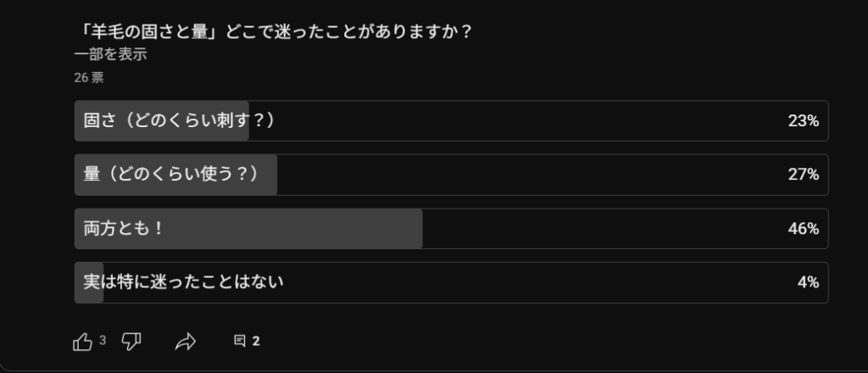868x373 pixels.
Task: Click the 23% result label
Action: point(803,121)
